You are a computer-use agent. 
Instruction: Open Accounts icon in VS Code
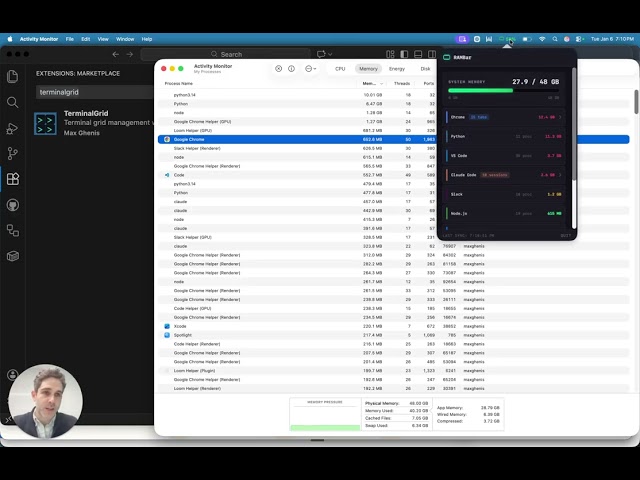pos(13,375)
